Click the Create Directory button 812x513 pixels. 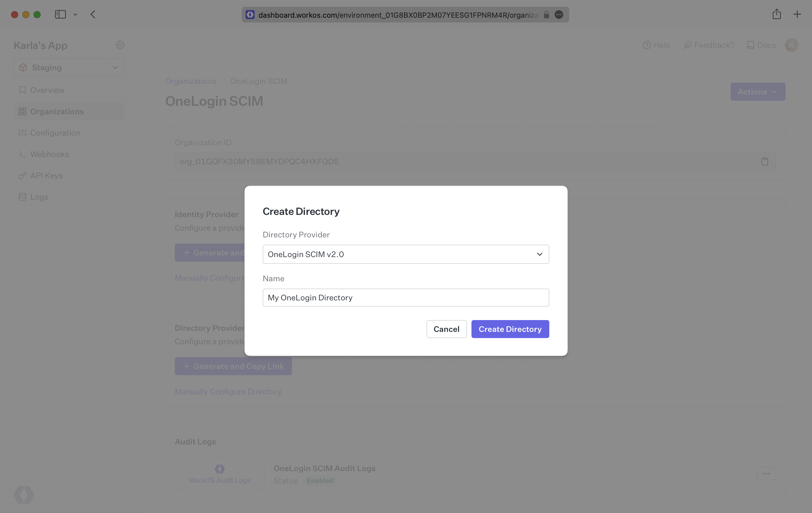[x=510, y=328]
